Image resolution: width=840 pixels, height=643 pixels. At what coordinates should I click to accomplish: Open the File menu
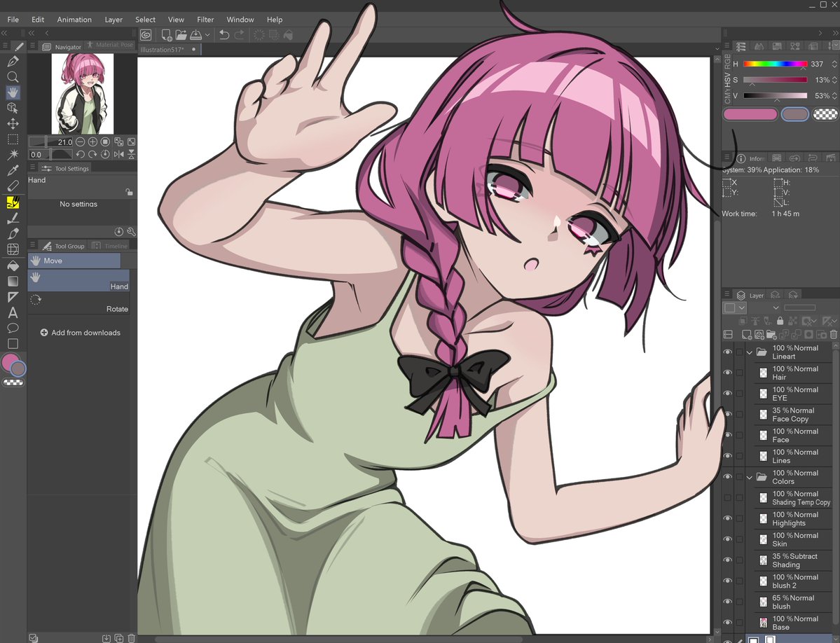pyautogui.click(x=13, y=20)
